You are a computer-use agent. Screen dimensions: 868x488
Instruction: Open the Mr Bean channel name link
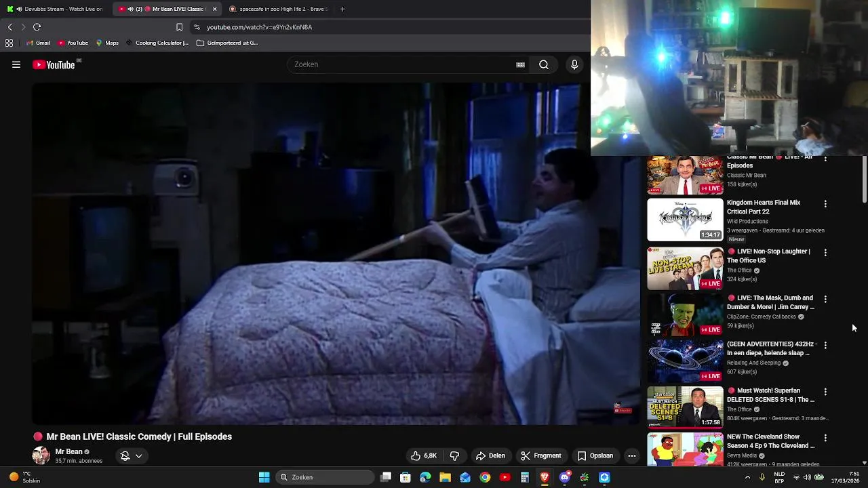point(68,452)
